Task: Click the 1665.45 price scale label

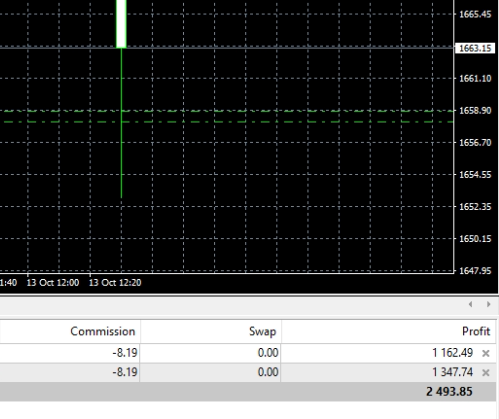Action: 475,14
